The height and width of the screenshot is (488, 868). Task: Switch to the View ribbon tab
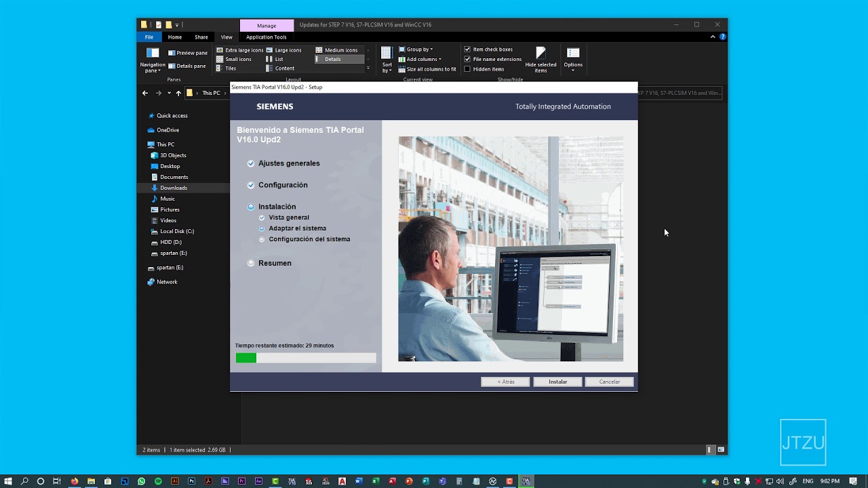tap(226, 37)
